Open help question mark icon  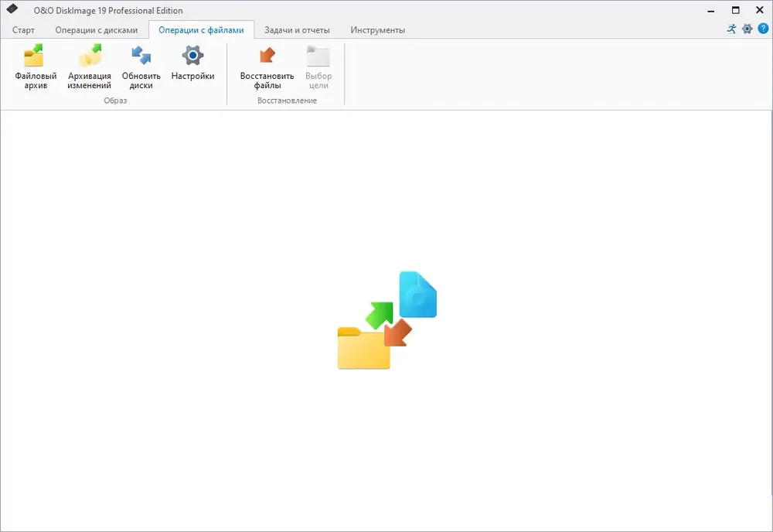[x=763, y=29]
